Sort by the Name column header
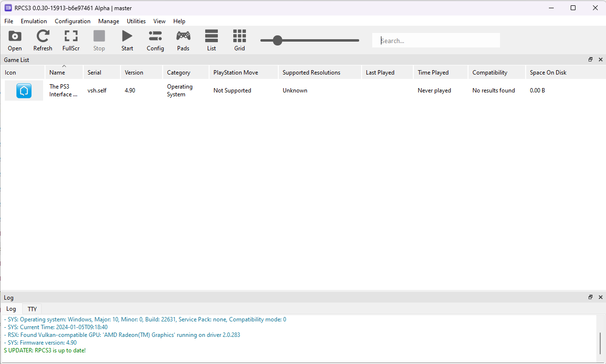The width and height of the screenshot is (606, 364). (x=64, y=73)
